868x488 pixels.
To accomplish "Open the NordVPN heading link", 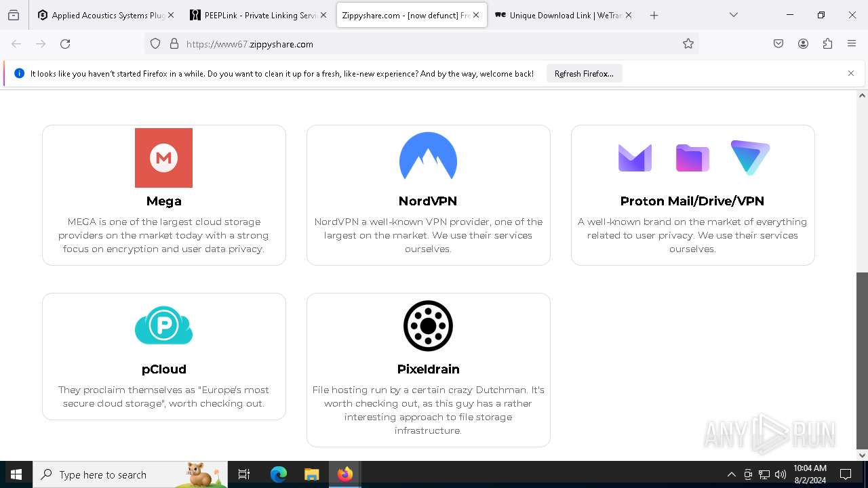I will 428,201.
